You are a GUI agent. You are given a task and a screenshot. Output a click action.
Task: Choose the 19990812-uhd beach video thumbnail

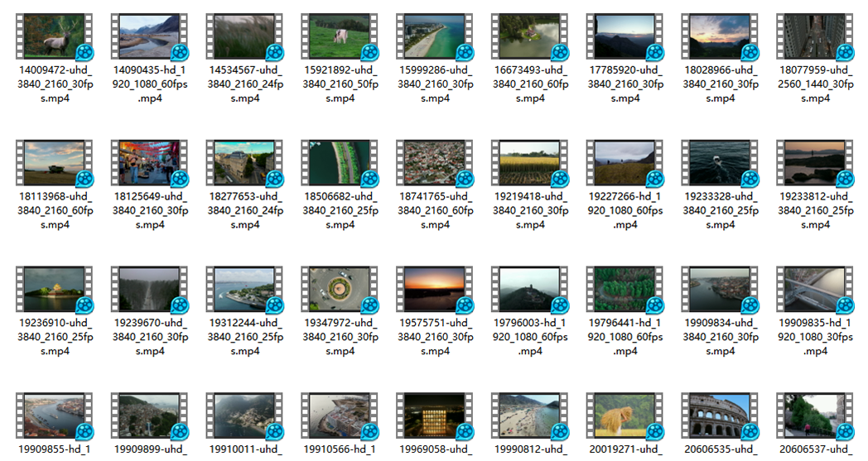point(530,415)
